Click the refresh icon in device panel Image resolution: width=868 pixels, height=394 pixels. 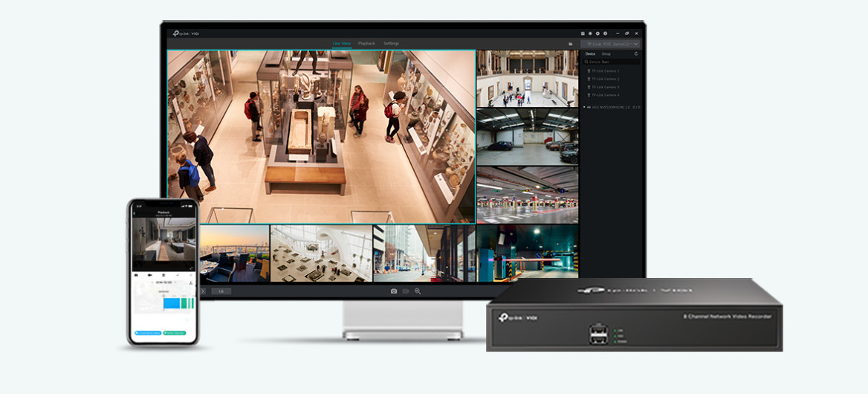636,54
